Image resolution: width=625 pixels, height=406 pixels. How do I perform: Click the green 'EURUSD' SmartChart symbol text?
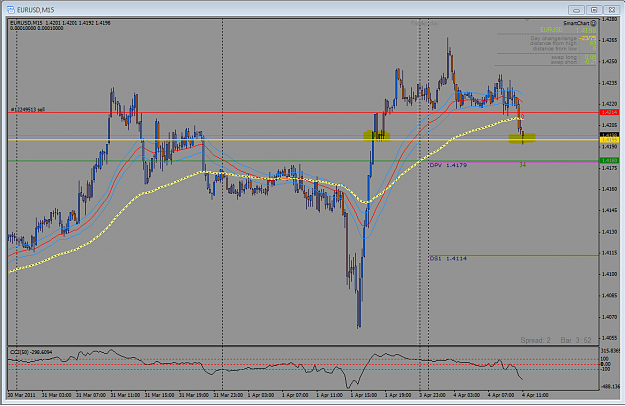(551, 30)
